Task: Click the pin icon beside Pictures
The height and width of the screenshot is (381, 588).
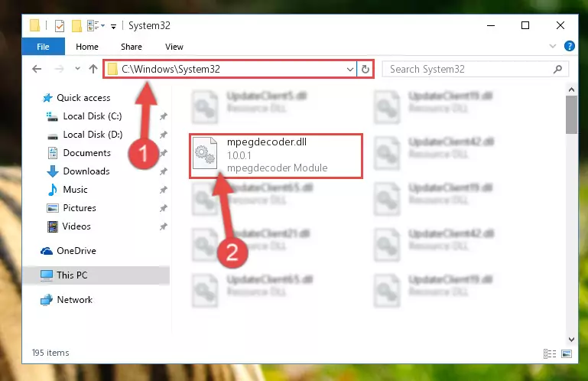Action: click(x=163, y=208)
